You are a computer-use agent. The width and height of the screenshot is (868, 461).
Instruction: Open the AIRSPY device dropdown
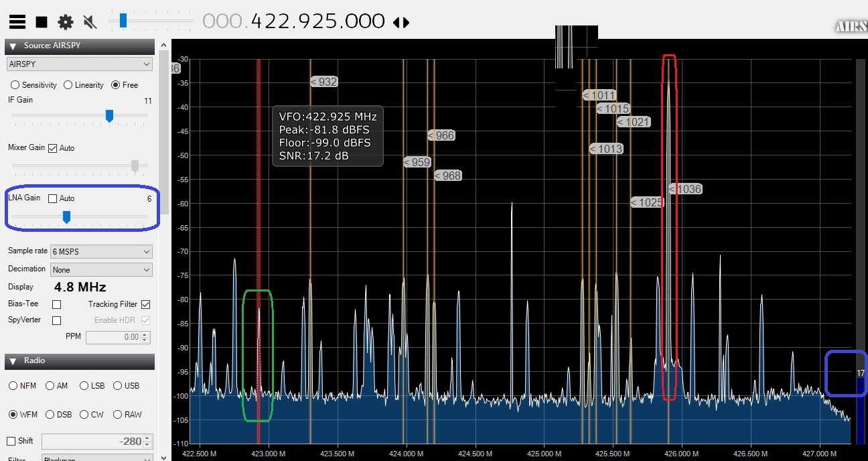coord(80,64)
